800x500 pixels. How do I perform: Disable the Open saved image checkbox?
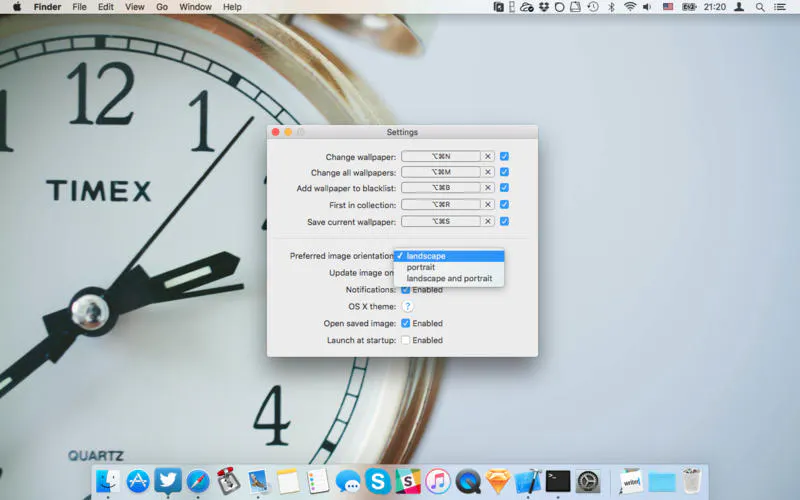pyautogui.click(x=406, y=323)
